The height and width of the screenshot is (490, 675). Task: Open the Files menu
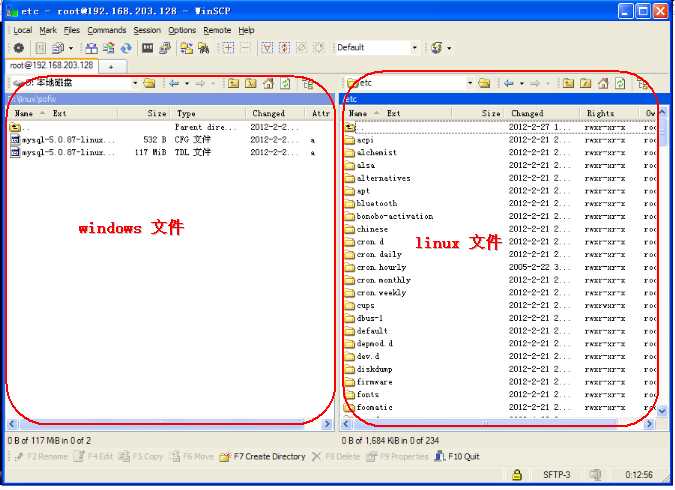[72, 30]
